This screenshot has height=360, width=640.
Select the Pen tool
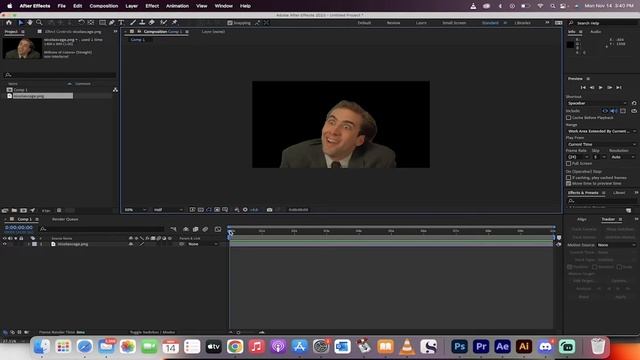tap(112, 23)
